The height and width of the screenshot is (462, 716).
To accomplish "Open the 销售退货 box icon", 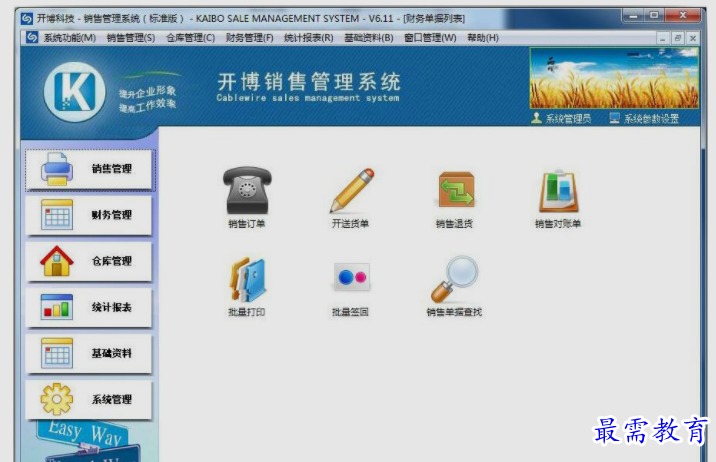I will point(456,189).
